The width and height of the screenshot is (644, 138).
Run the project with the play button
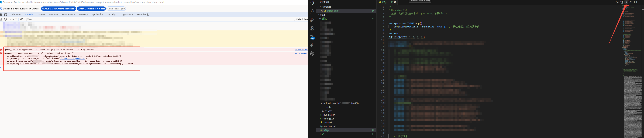click(x=626, y=2)
